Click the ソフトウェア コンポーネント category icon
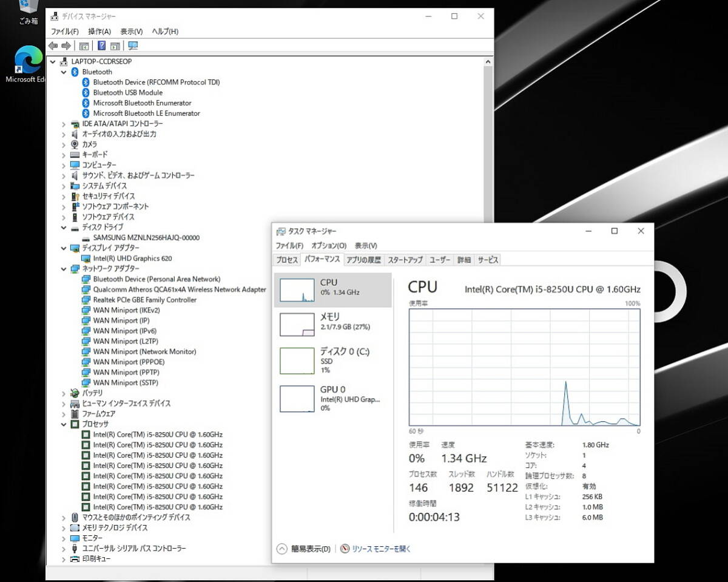 tap(75, 206)
